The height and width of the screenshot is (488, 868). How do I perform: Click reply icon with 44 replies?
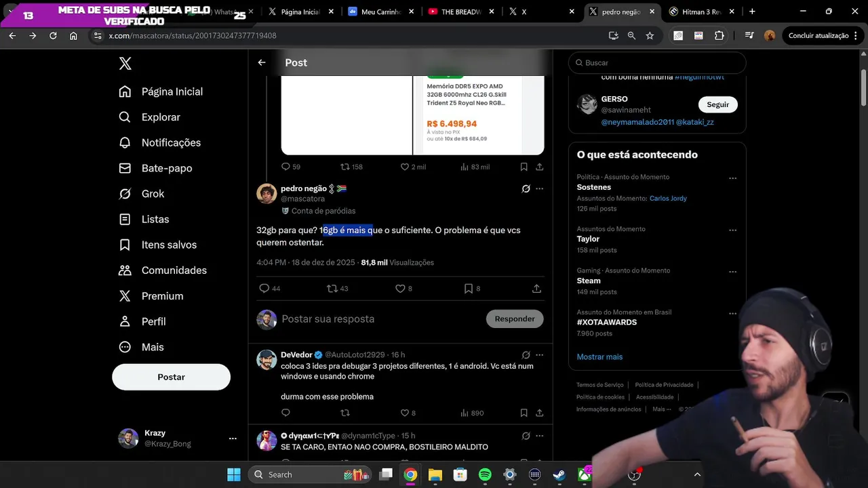(264, 288)
